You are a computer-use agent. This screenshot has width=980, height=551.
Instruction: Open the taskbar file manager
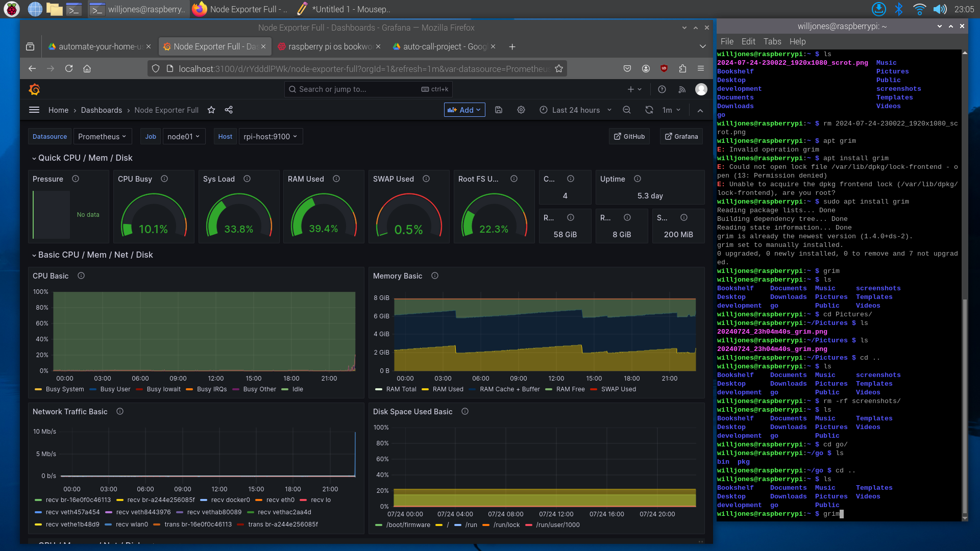tap(54, 9)
